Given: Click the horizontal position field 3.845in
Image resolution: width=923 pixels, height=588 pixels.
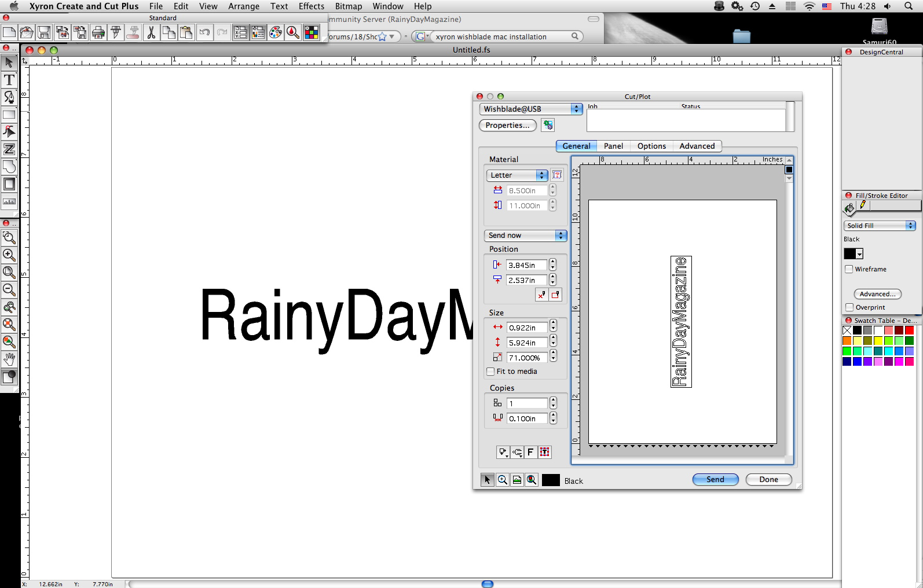Looking at the screenshot, I should click(526, 265).
